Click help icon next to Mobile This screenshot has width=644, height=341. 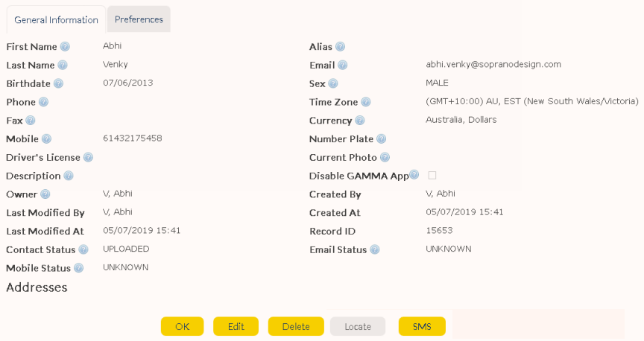(46, 139)
